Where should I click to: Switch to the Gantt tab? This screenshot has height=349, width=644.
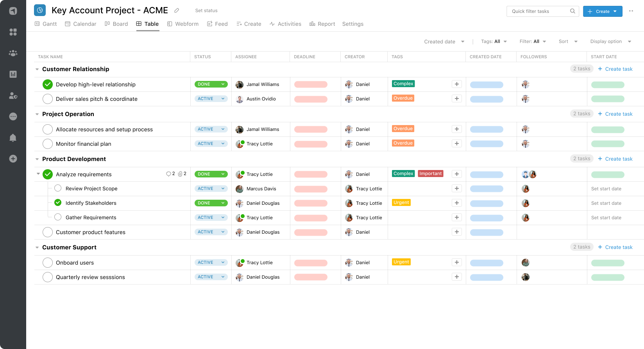(46, 24)
